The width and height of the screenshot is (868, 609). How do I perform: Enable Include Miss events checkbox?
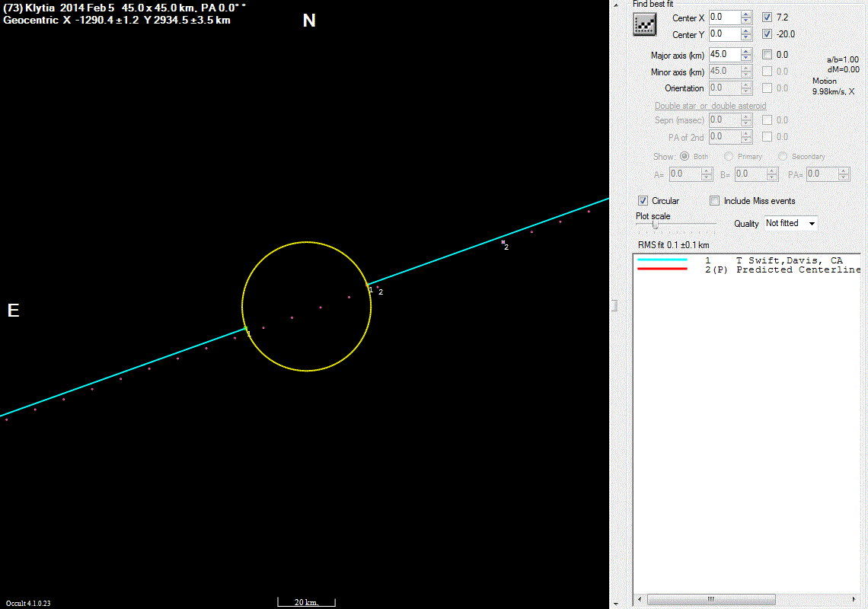tap(715, 200)
